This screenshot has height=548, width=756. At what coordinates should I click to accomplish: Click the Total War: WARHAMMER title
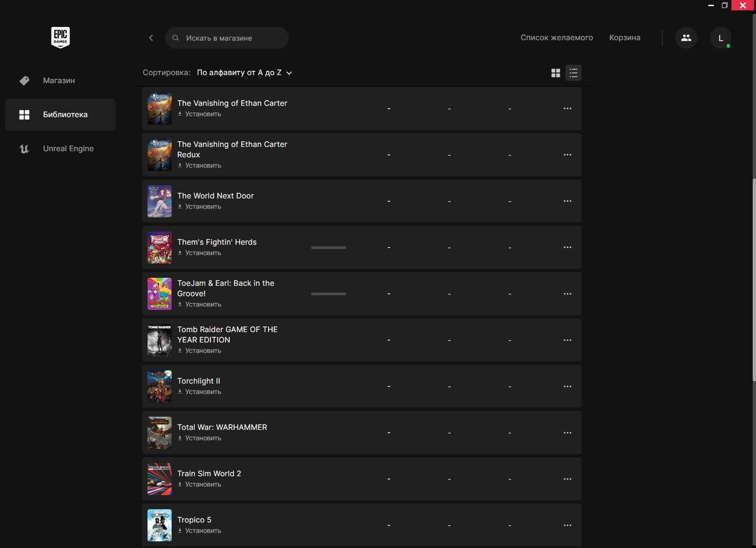click(222, 427)
